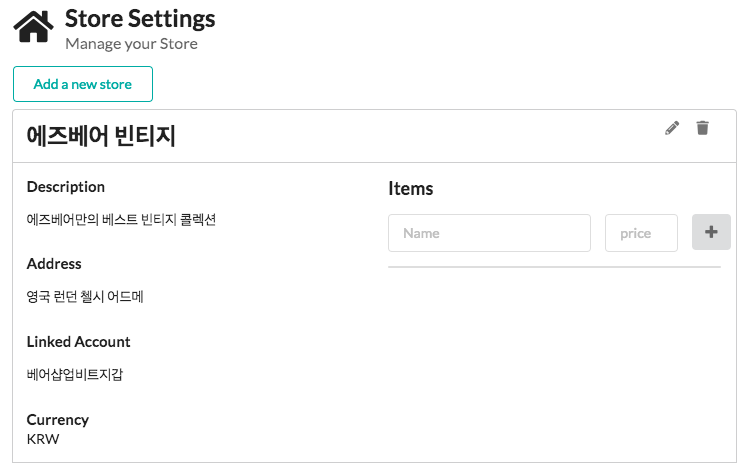The image size is (744, 470).
Task: Click the Linked Account label
Action: click(x=78, y=342)
